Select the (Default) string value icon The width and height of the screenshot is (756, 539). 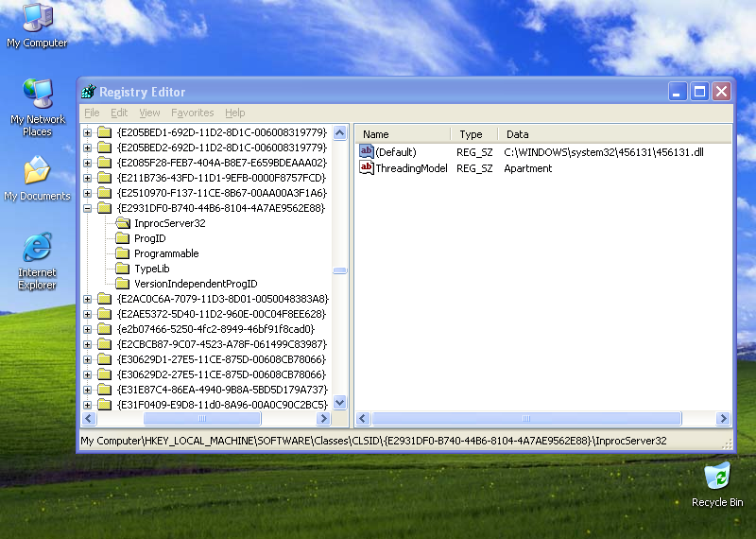pyautogui.click(x=367, y=151)
